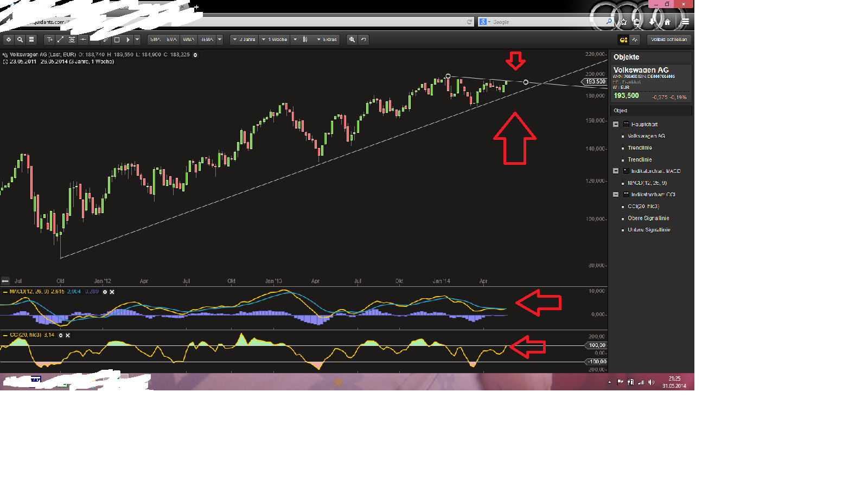
Task: Add WMA moving average indicator
Action: pos(189,40)
